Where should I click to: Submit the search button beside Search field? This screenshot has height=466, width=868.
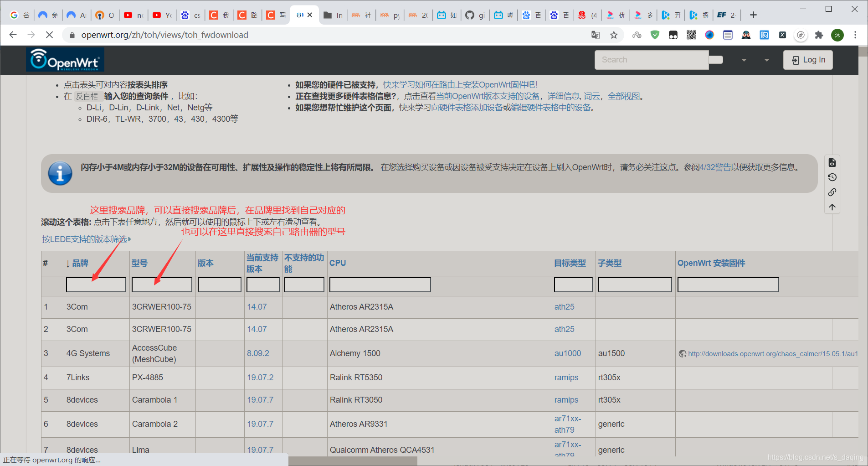click(716, 60)
